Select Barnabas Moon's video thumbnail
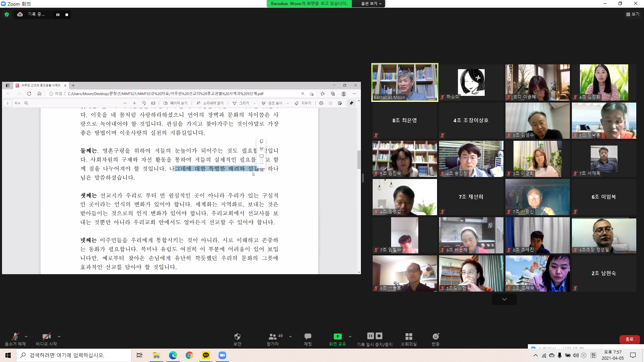 click(405, 82)
